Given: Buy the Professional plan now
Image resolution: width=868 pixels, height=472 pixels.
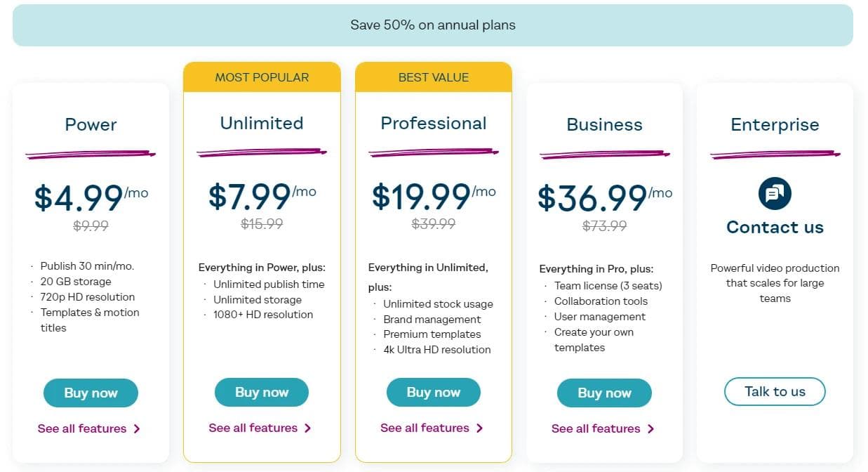Looking at the screenshot, I should coord(433,393).
